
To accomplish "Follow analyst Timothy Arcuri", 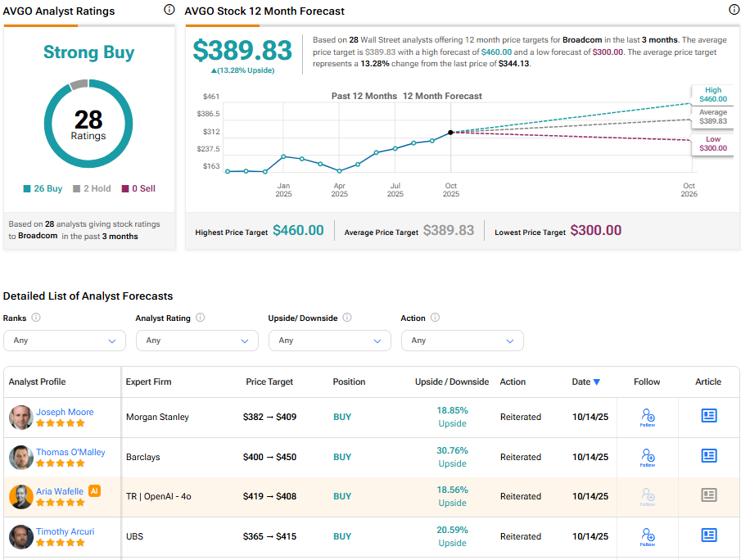I will pyautogui.click(x=648, y=536).
